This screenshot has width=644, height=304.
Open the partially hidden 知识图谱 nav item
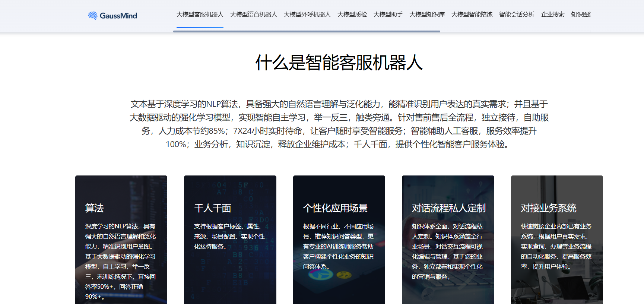point(581,15)
